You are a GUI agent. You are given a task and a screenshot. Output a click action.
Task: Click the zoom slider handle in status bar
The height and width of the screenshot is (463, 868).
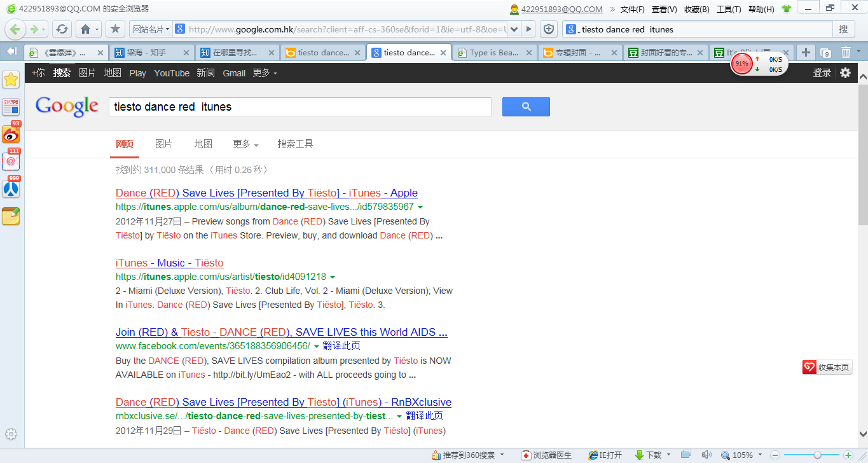(818, 455)
